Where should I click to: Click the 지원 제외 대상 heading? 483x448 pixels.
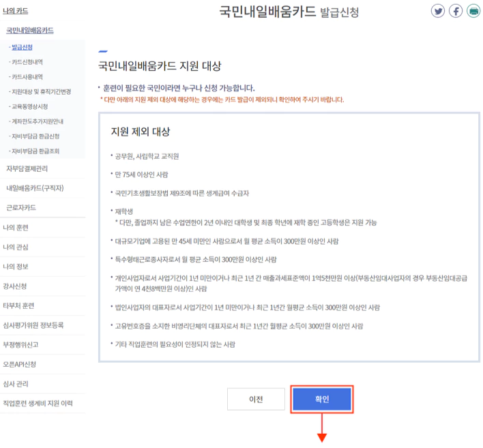[x=141, y=132]
